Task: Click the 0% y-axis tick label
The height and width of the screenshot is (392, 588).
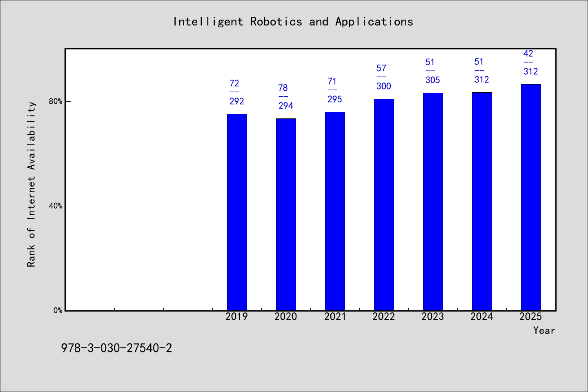Action: pyautogui.click(x=58, y=310)
